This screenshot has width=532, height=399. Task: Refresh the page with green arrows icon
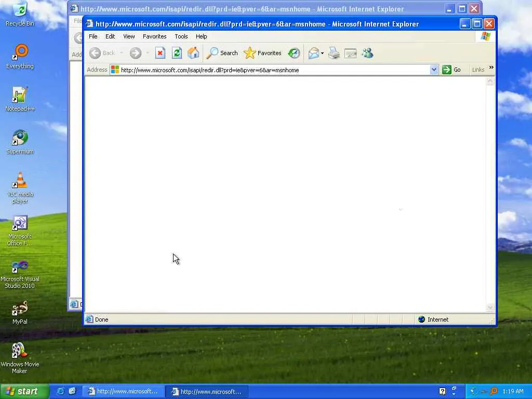click(177, 53)
